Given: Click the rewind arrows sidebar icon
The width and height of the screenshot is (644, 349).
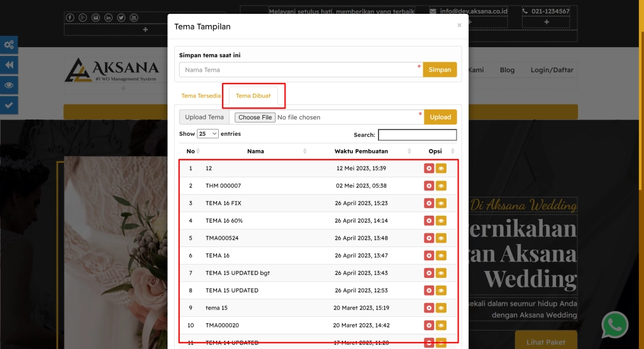Looking at the screenshot, I should coord(9,65).
